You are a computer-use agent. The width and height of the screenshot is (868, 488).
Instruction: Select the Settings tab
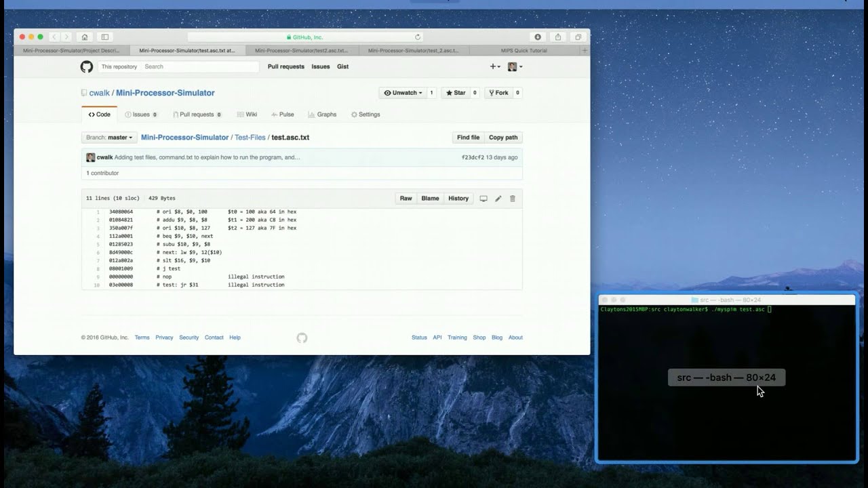pyautogui.click(x=366, y=115)
